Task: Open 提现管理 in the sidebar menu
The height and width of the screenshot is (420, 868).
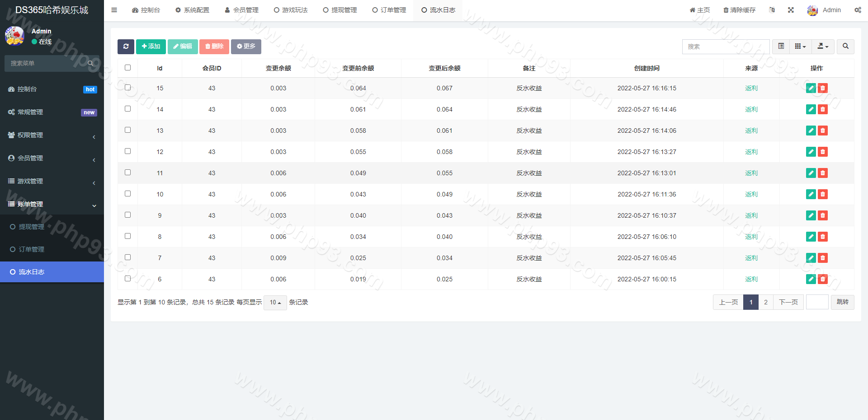Action: (x=32, y=227)
